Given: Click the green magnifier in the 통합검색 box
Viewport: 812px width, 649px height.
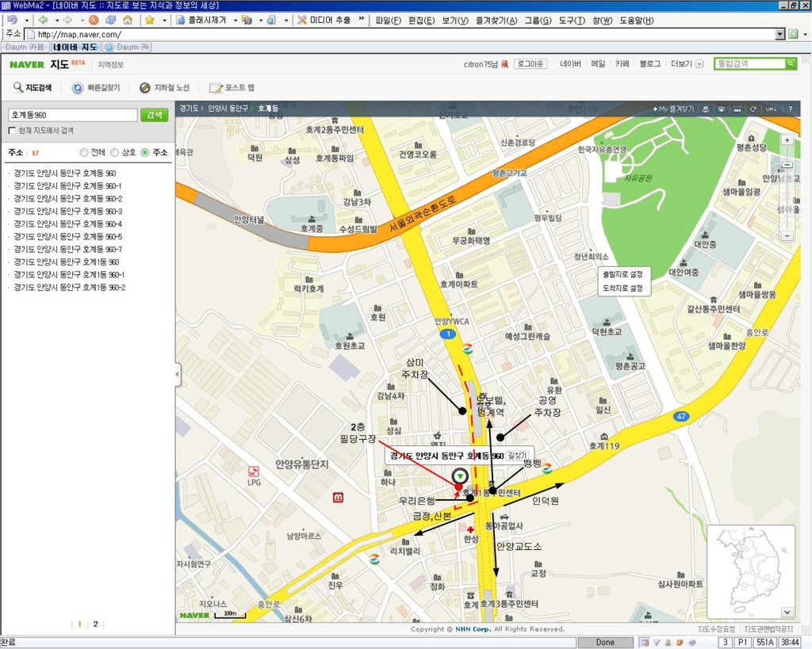Looking at the screenshot, I should (791, 63).
